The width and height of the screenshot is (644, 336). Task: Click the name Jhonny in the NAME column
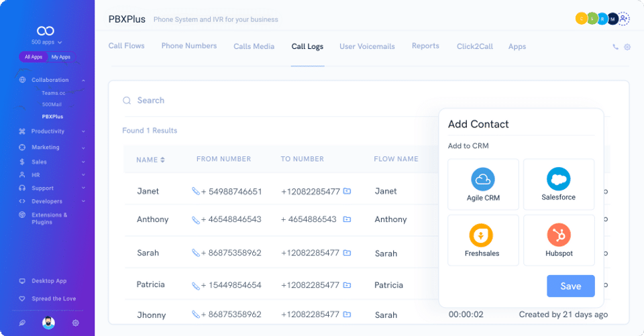[152, 315]
